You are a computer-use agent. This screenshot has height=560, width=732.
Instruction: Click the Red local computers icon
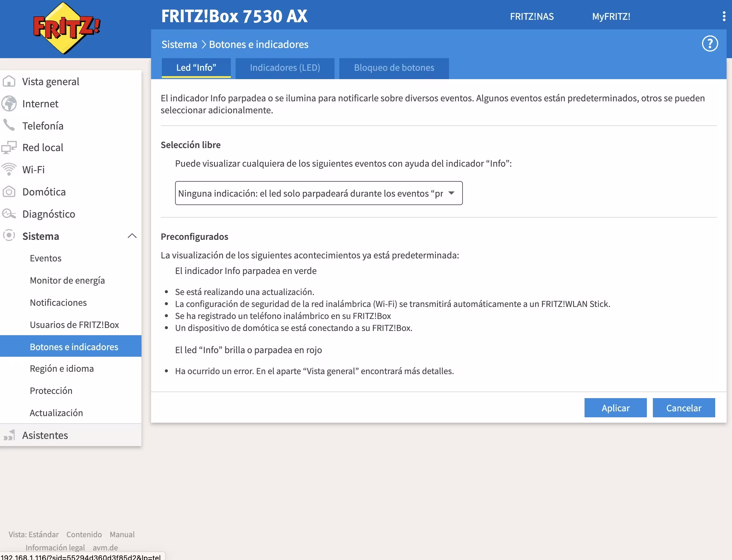pos(9,147)
